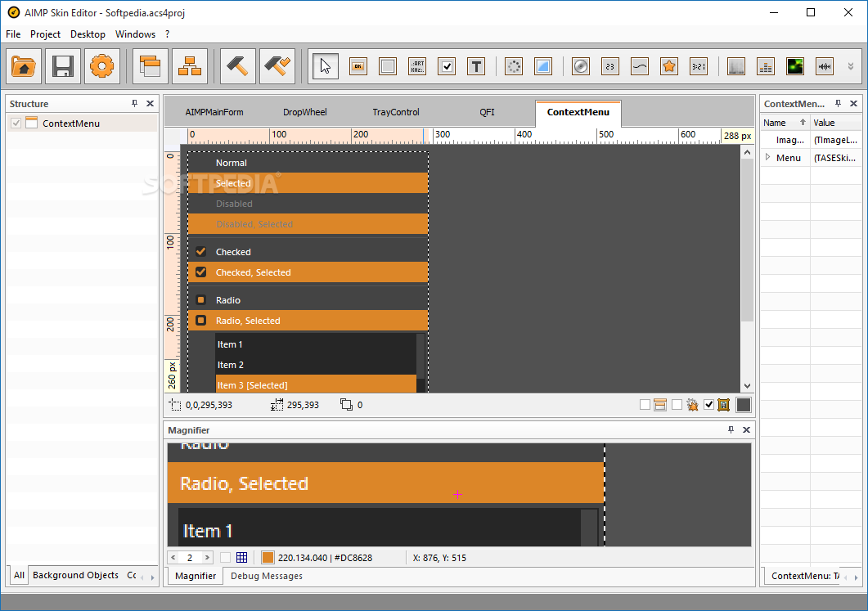Select the Imag... property row

[x=811, y=140]
